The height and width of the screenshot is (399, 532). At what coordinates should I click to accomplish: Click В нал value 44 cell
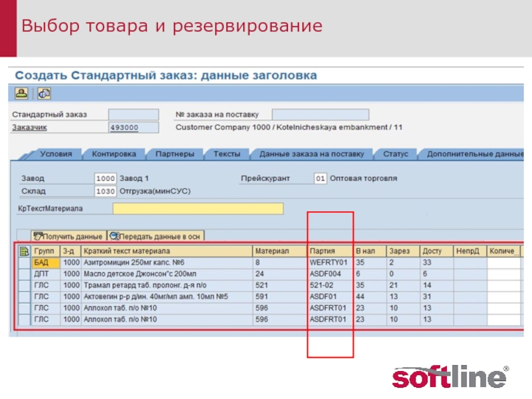[x=370, y=297]
